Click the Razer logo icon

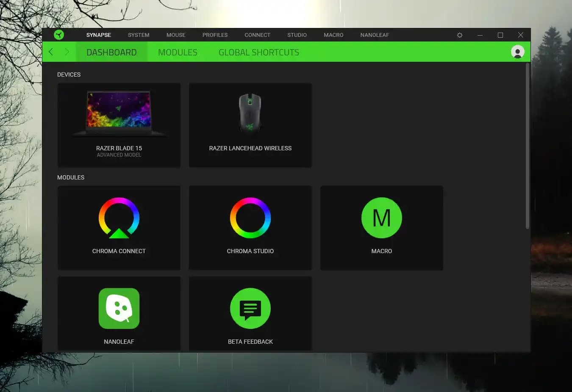click(59, 35)
